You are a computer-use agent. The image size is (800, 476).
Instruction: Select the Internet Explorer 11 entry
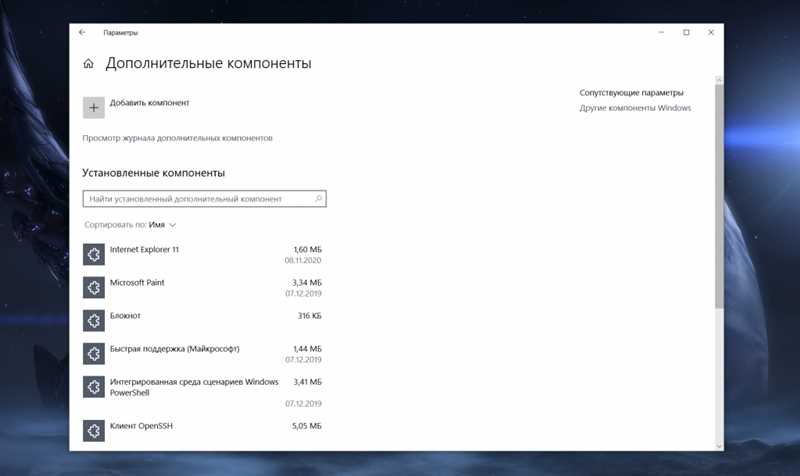click(204, 254)
